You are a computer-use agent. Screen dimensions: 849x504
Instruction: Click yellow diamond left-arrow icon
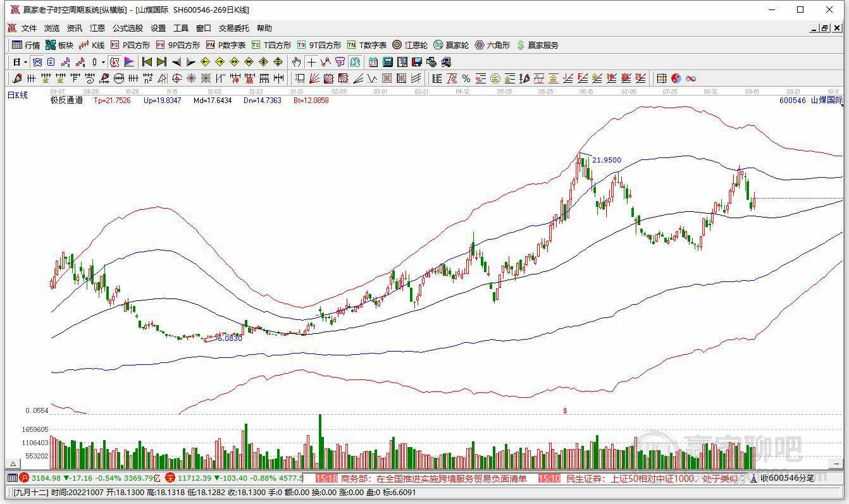(205, 62)
